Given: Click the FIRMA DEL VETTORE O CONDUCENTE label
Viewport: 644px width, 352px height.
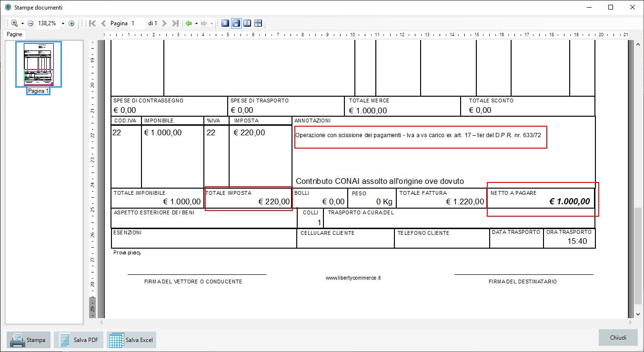Looking at the screenshot, I should click(193, 282).
